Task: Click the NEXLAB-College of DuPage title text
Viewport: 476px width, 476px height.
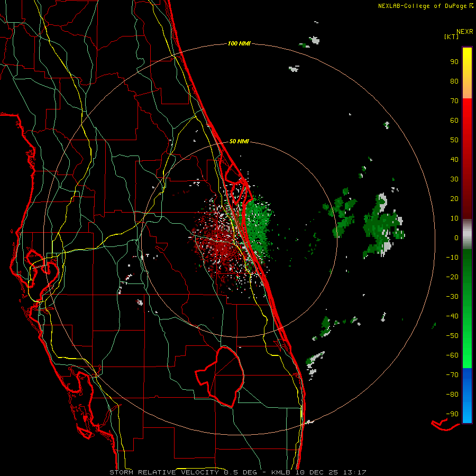Action: (x=422, y=6)
